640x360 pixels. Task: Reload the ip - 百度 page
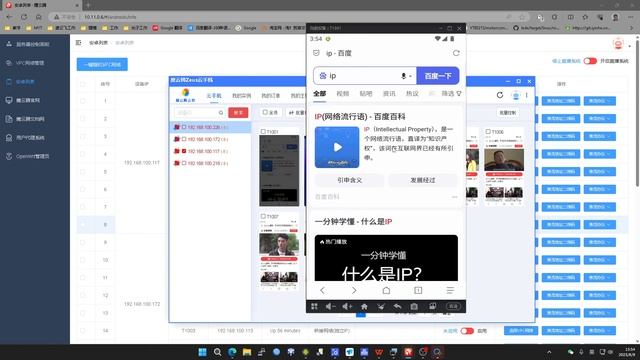pos(456,53)
